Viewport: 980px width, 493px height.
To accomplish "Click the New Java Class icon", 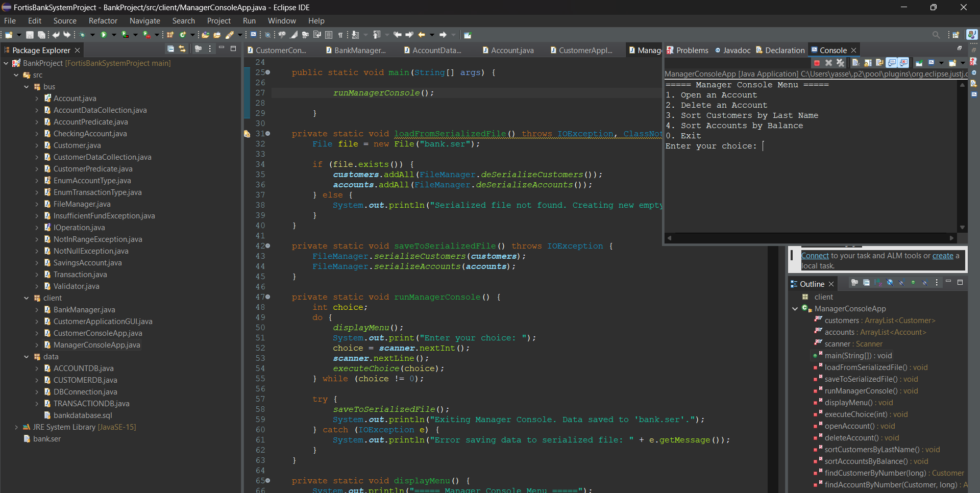I will [x=182, y=35].
